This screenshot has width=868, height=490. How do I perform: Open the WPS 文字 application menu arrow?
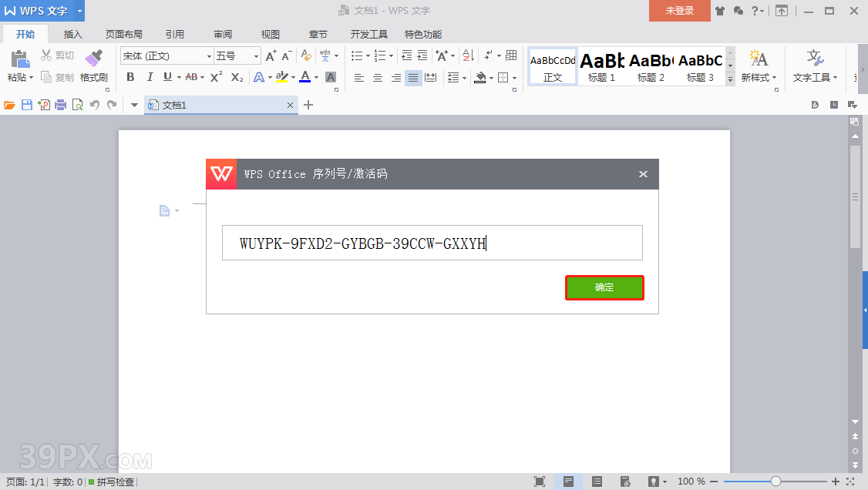click(x=79, y=11)
